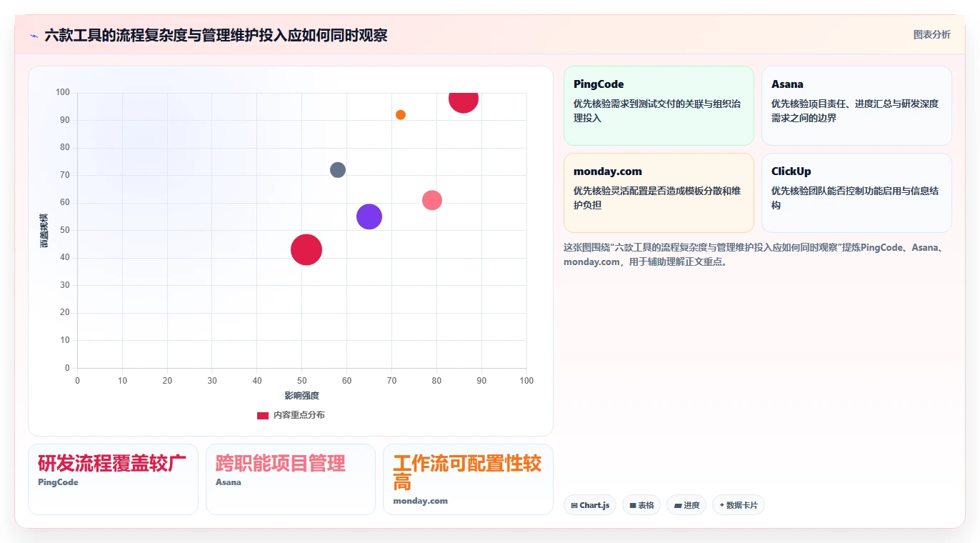Select the large red bubble near value 43

point(306,249)
